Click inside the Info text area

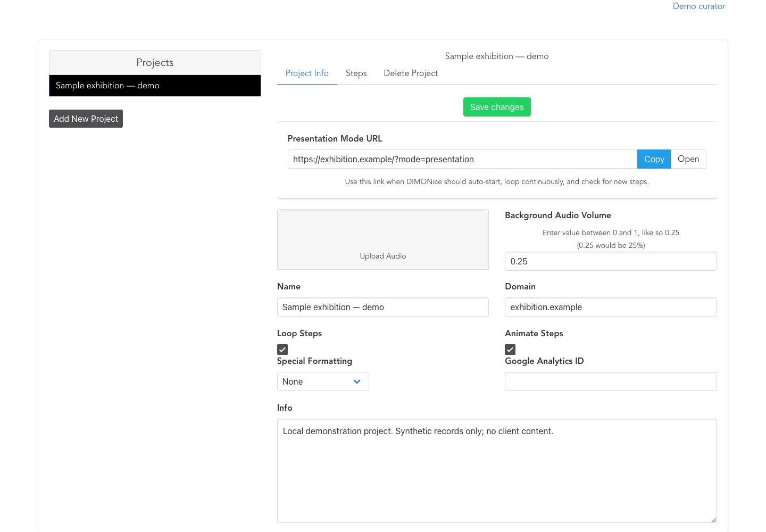[497, 471]
